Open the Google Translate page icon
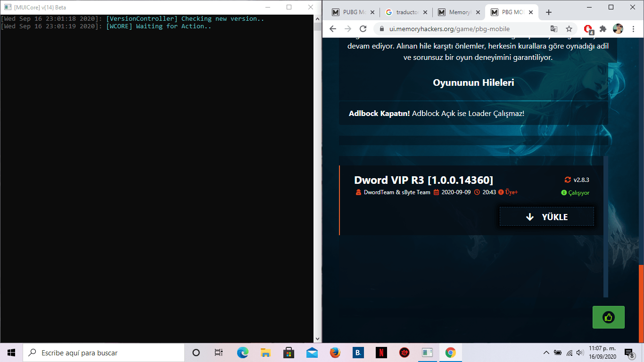The width and height of the screenshot is (644, 362). click(x=554, y=29)
